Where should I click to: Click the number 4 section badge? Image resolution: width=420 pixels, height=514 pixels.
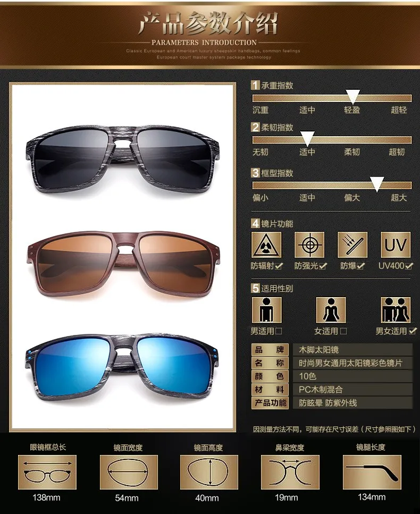pos(255,223)
